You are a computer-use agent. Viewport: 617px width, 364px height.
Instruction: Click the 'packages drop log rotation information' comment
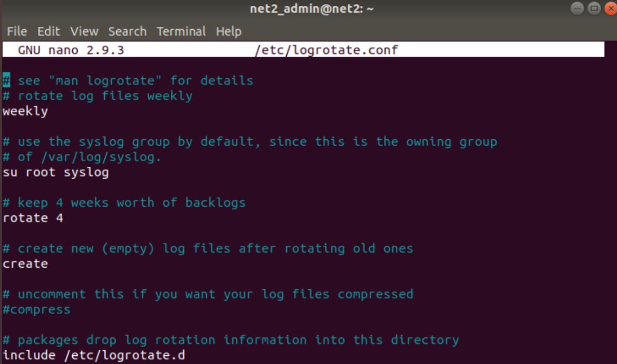pos(231,340)
